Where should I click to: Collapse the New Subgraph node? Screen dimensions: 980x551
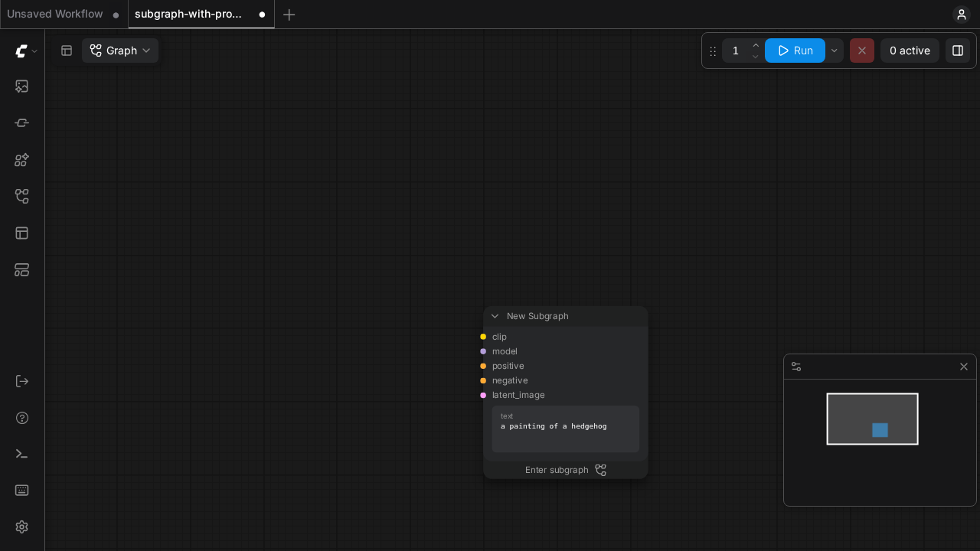tap(495, 316)
